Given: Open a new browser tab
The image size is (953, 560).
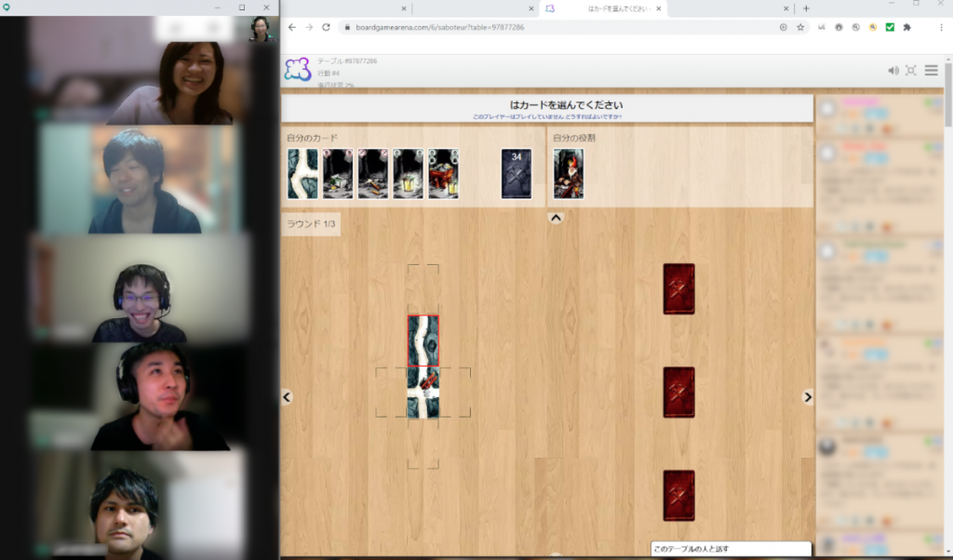Looking at the screenshot, I should (x=806, y=8).
